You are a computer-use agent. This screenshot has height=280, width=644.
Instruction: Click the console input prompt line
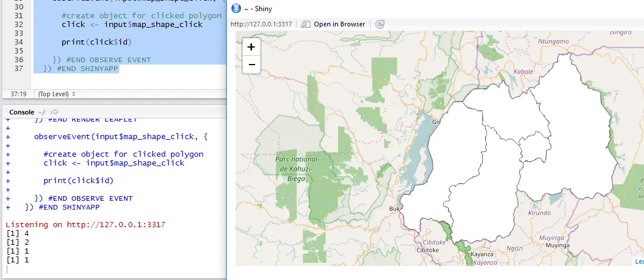(x=115, y=269)
